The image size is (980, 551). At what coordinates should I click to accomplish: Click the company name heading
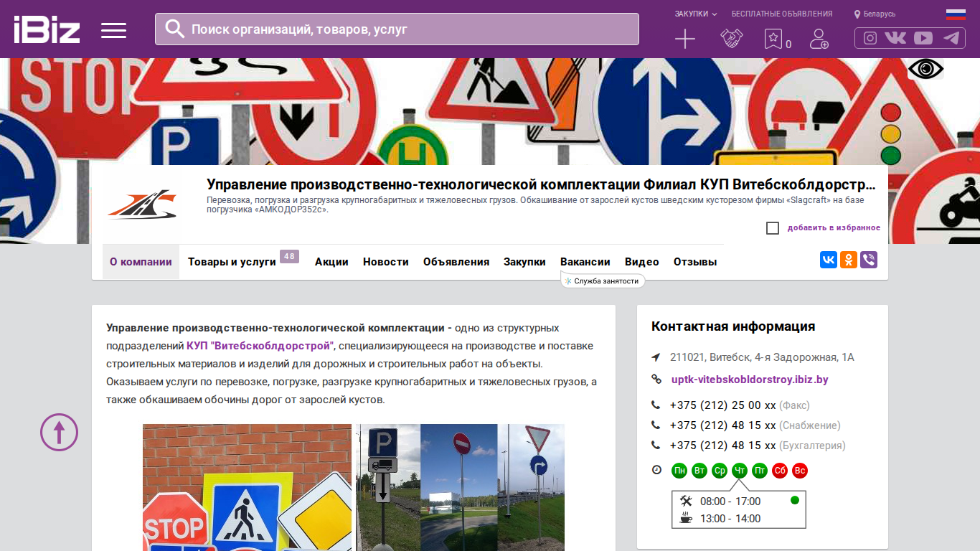coord(541,184)
